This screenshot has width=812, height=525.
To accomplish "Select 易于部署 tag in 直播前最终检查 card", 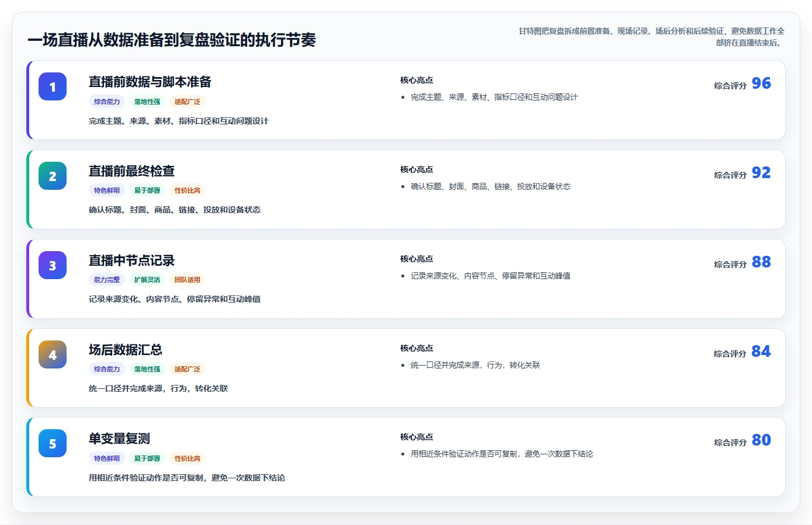I will point(147,190).
